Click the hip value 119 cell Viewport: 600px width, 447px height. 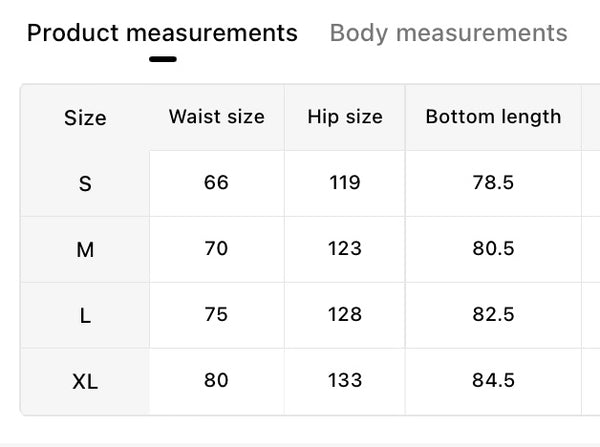pyautogui.click(x=345, y=183)
